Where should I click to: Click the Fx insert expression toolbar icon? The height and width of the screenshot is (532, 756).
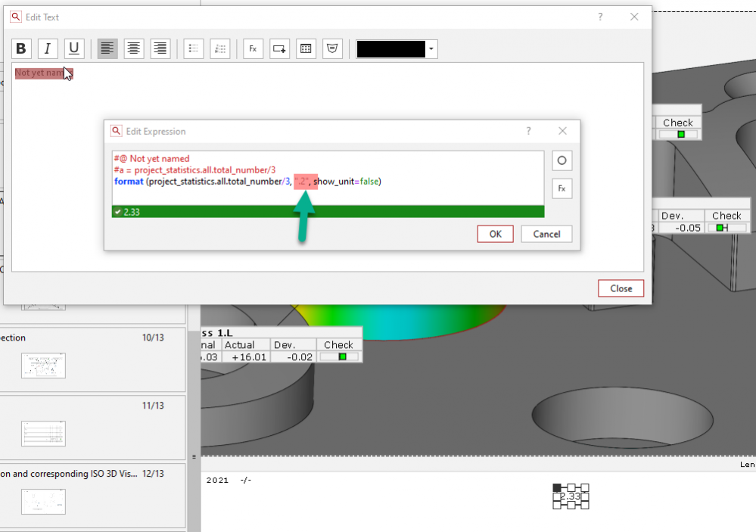(253, 49)
